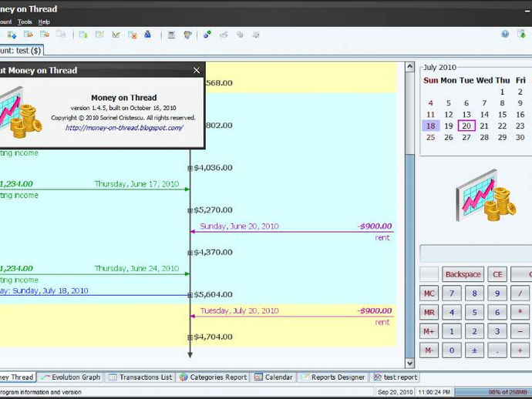Click the $5,270.00 balance node on the thread

click(190, 210)
